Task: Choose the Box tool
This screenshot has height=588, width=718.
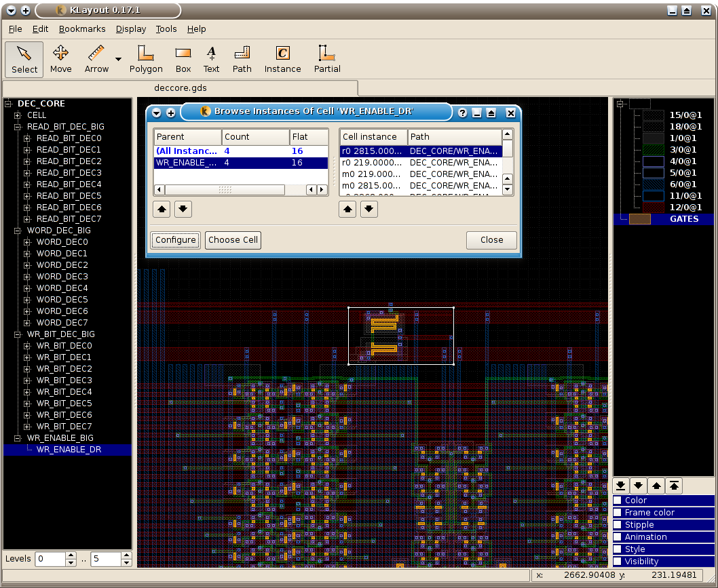Action: (x=183, y=59)
